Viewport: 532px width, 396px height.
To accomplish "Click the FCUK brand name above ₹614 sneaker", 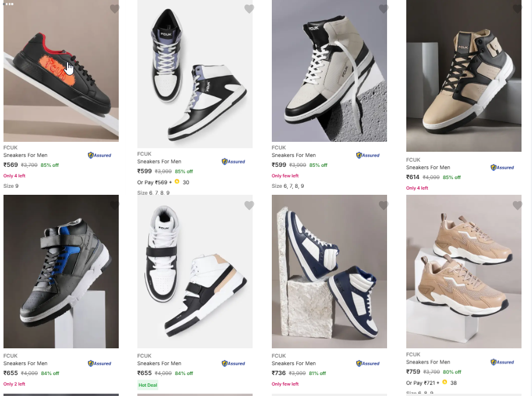I will tap(413, 160).
